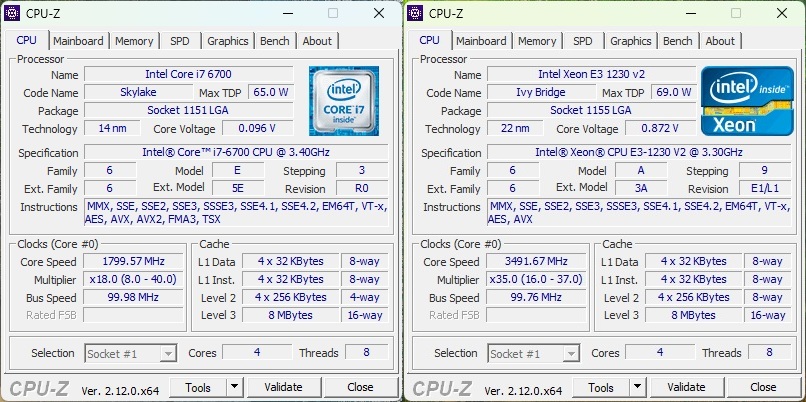This screenshot has width=806, height=402.
Task: Click the name field 'Intel Xeon E3 1230 v2'
Action: click(592, 74)
